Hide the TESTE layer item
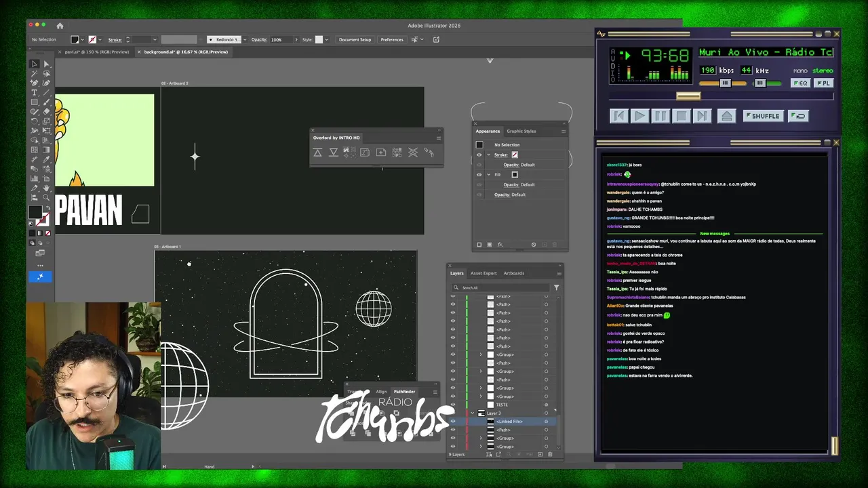Viewport: 868px width, 488px height. 453,405
